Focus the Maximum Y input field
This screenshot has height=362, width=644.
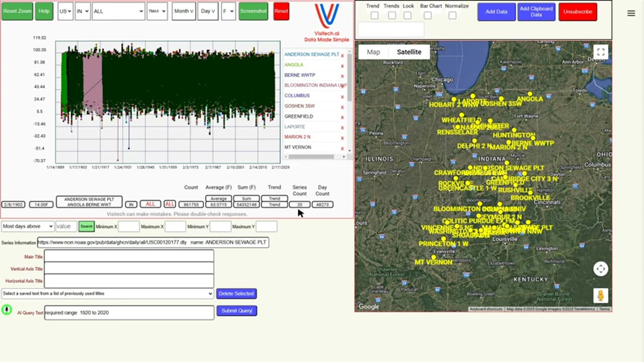tap(267, 227)
